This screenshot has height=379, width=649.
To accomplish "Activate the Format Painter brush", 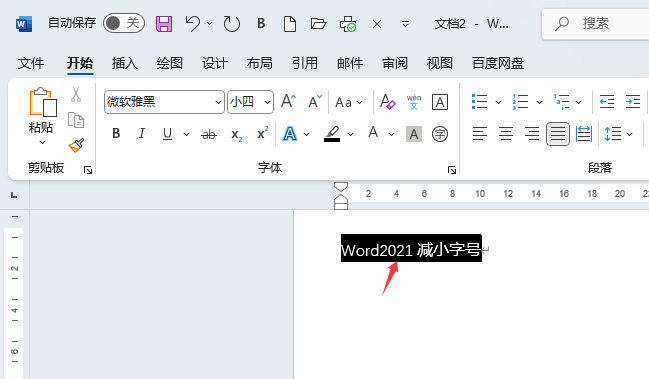I will tap(76, 145).
